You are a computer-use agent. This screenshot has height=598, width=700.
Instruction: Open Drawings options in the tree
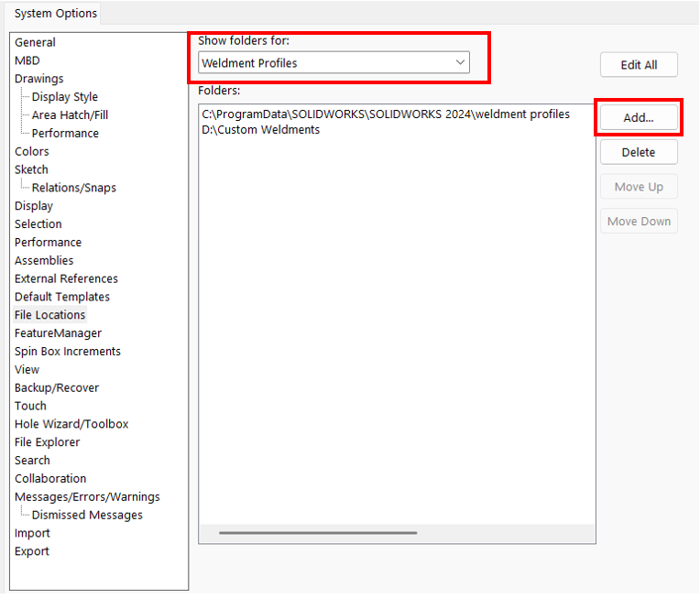pyautogui.click(x=39, y=79)
